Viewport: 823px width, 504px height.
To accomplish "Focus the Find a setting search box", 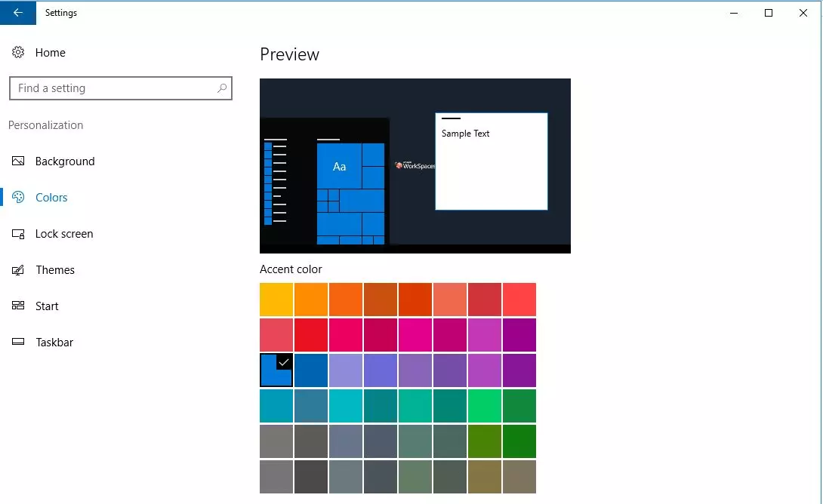I will 113,88.
